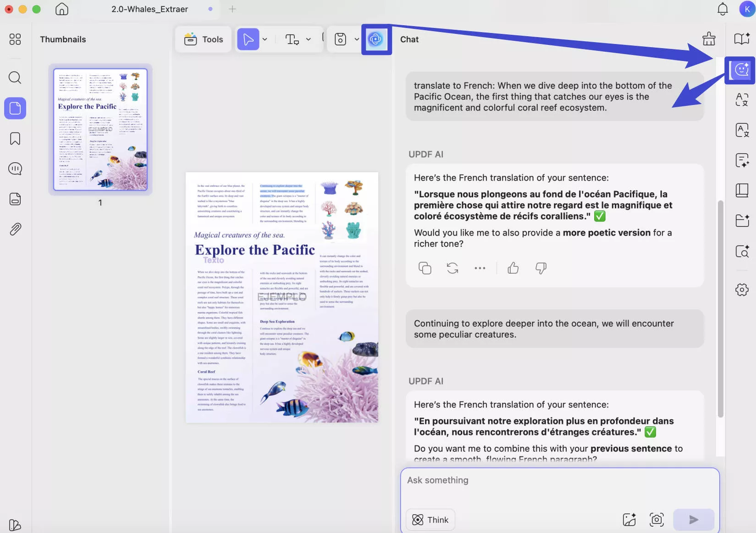Select the text editing tool
Image resolution: width=756 pixels, height=533 pixels.
pos(292,39)
